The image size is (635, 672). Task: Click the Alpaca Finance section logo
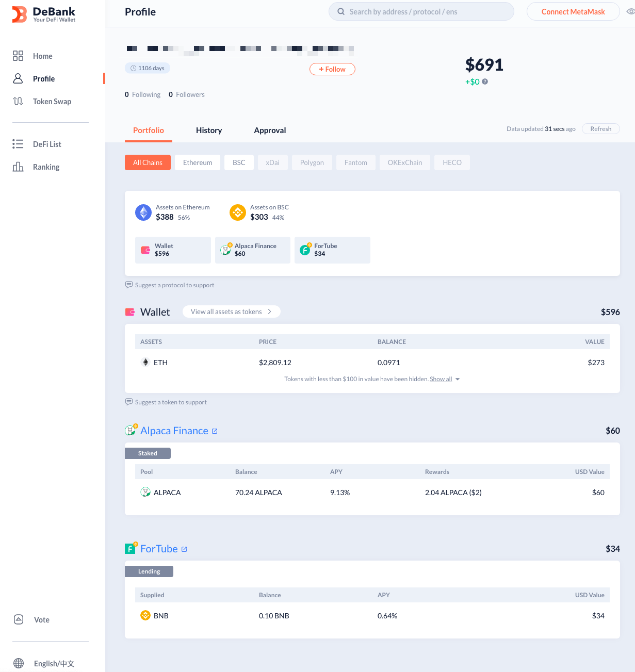[x=131, y=430]
